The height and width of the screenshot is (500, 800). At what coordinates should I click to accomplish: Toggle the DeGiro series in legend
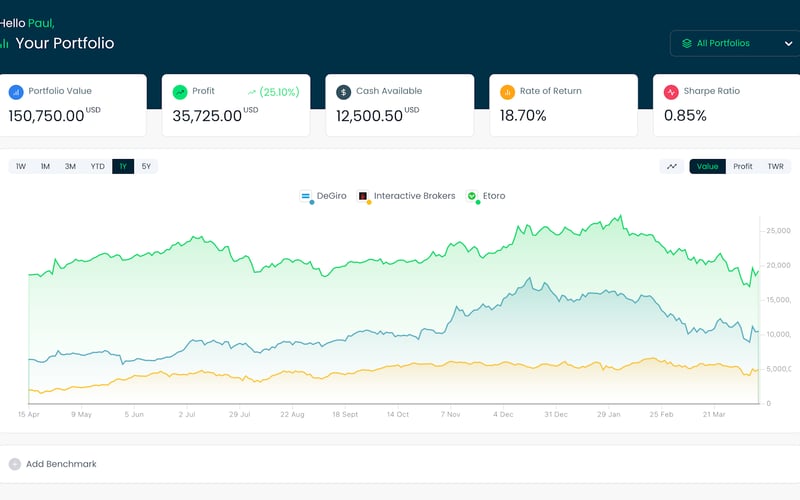click(x=323, y=196)
